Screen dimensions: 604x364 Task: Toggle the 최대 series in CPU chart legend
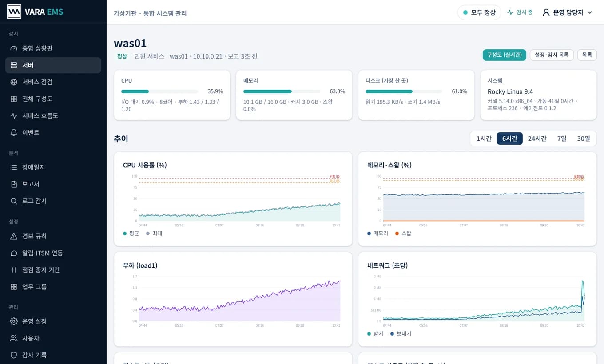tap(154, 233)
